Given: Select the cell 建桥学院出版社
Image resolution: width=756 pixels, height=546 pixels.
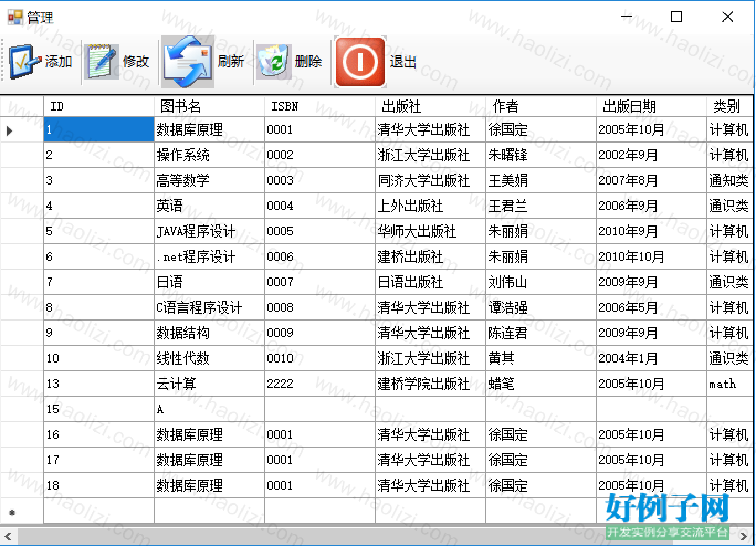Looking at the screenshot, I should pos(431,384).
